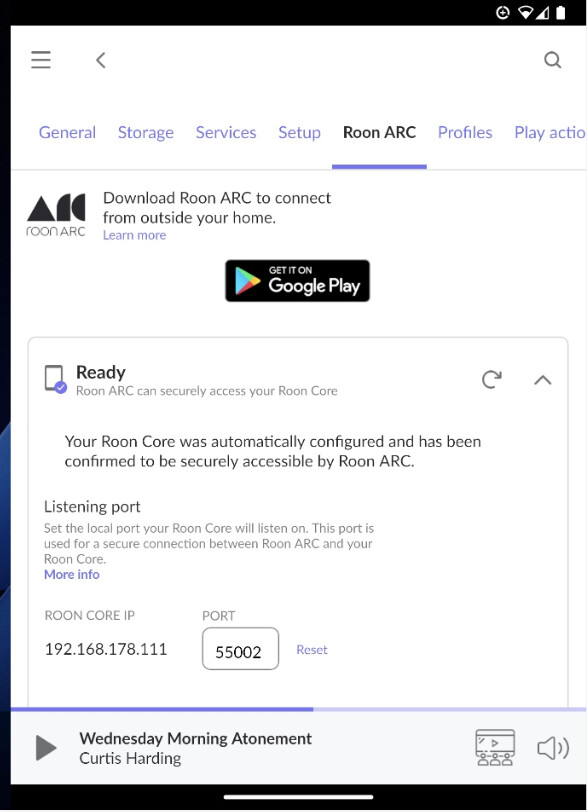Collapse the Ready status panel
The height and width of the screenshot is (812, 587).
pos(542,380)
